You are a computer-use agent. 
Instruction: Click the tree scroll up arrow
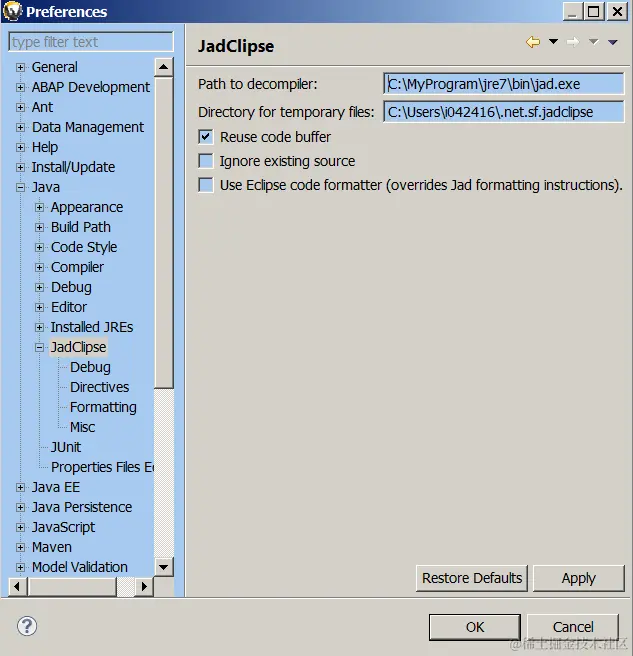tap(164, 67)
